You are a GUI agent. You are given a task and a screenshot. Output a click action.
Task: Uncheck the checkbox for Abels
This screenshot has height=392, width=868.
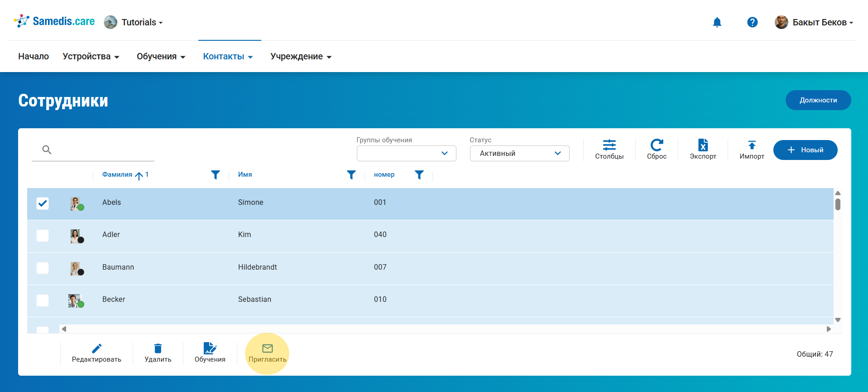(x=43, y=203)
